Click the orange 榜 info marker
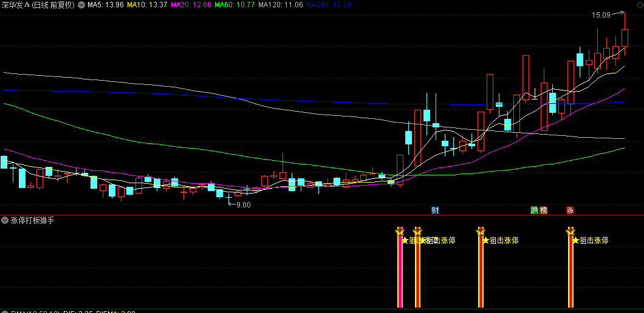Viewport: 644px width, 313px height. pyautogui.click(x=543, y=210)
